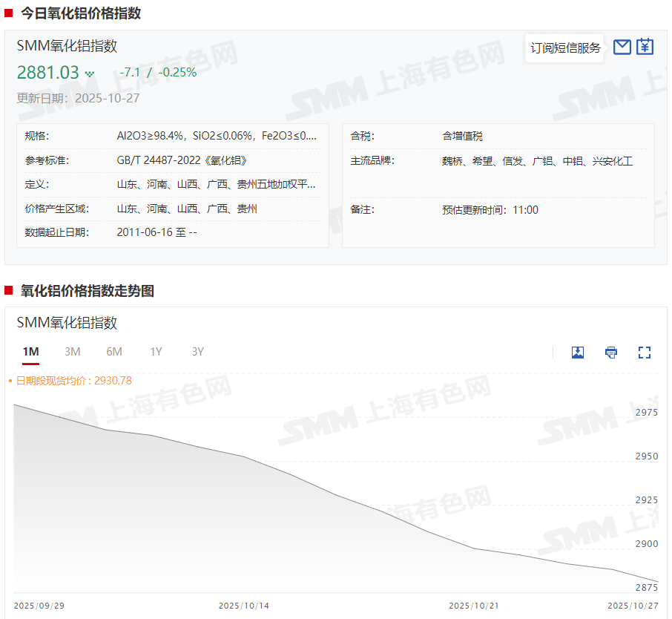Save the chart as image
The height and width of the screenshot is (619, 672).
(x=578, y=353)
